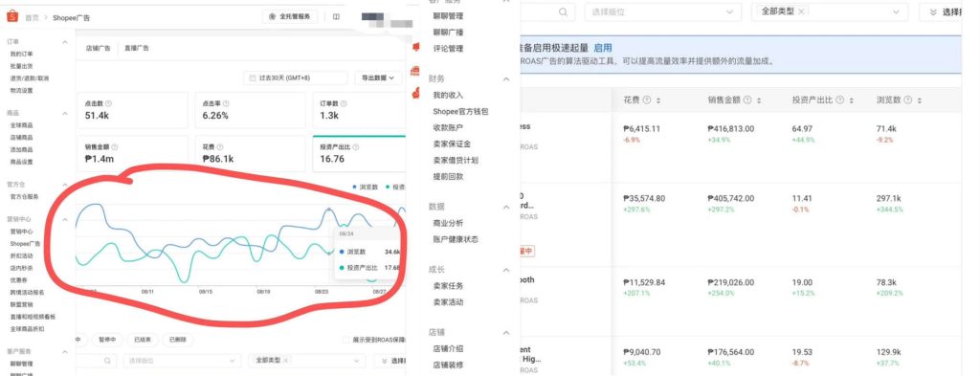Open 全部类型 dropdown arrow in right panel
This screenshot has height=376, width=980.
[x=896, y=11]
